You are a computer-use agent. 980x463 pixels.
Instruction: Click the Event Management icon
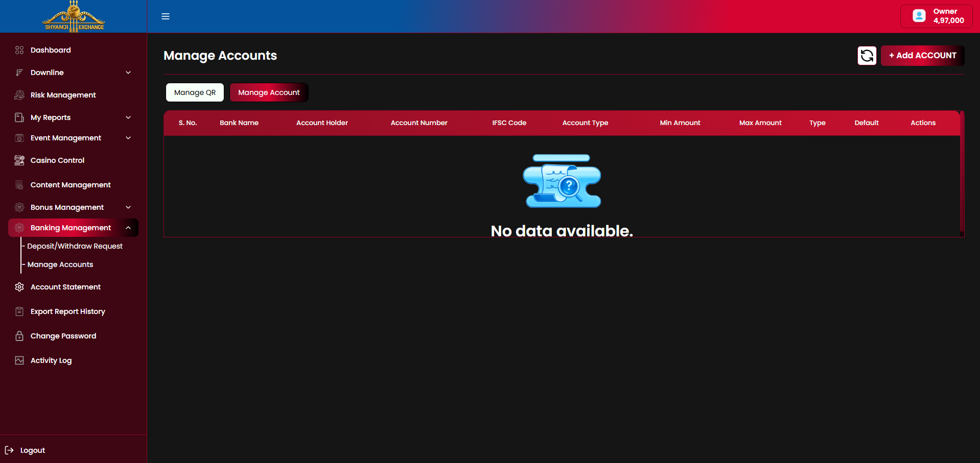[19, 138]
